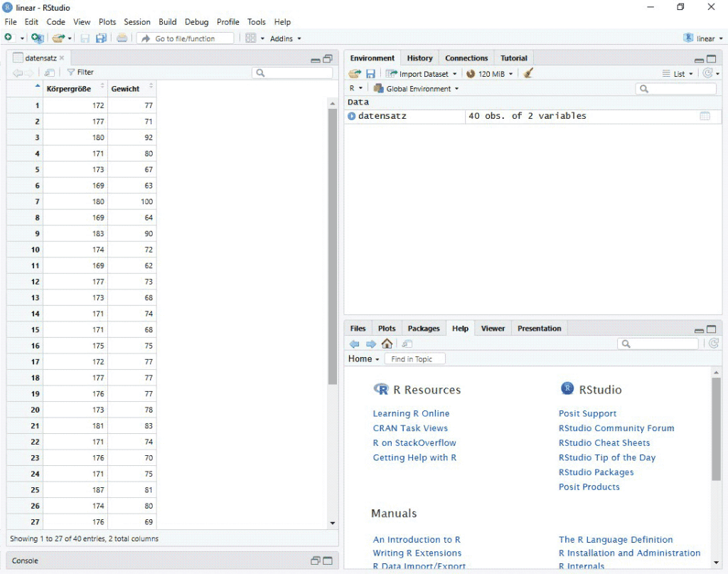
Task: Open the Addins dropdown menu
Action: [x=284, y=38]
